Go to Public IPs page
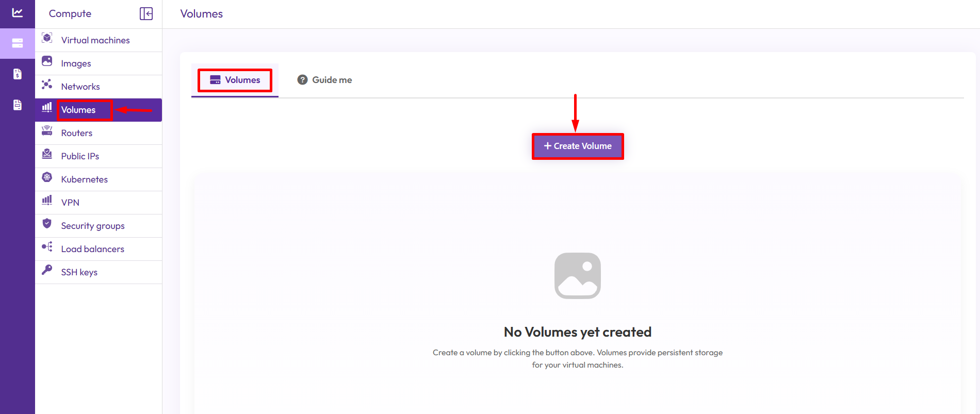This screenshot has height=414, width=980. click(80, 156)
